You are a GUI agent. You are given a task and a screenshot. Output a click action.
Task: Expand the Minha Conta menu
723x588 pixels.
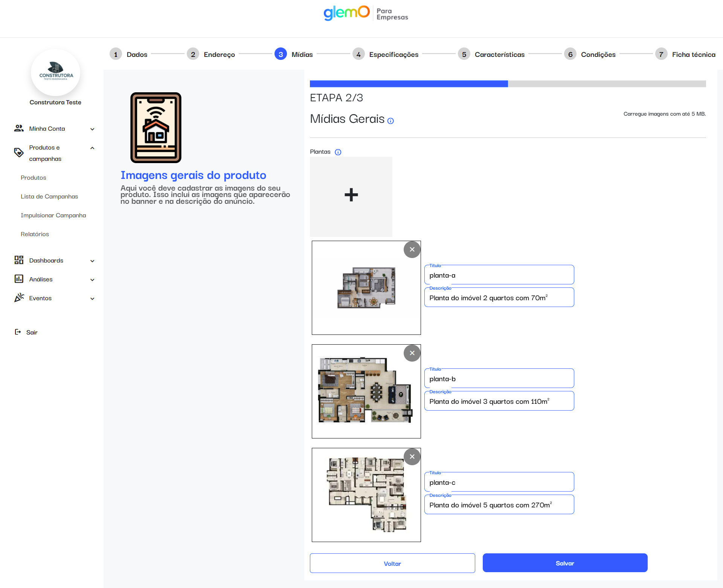click(92, 129)
